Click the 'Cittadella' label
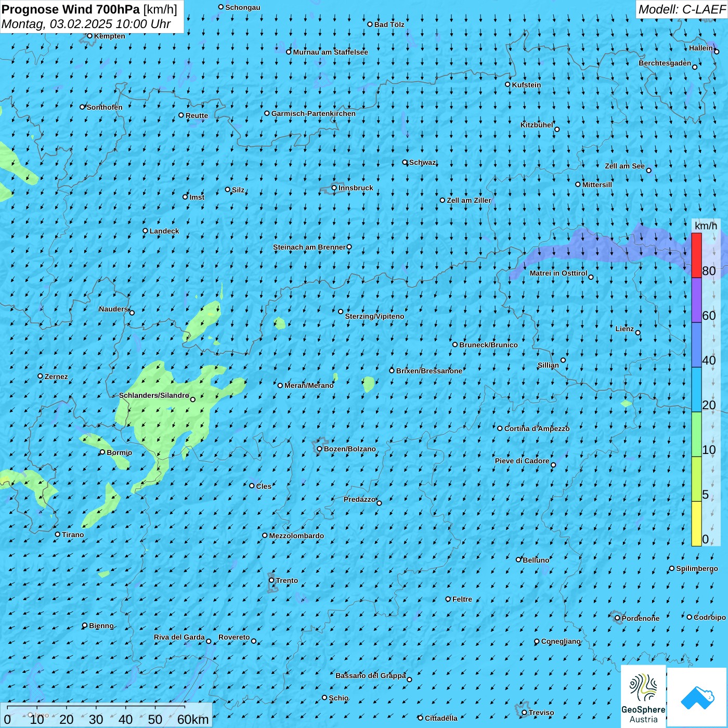 pos(441,718)
